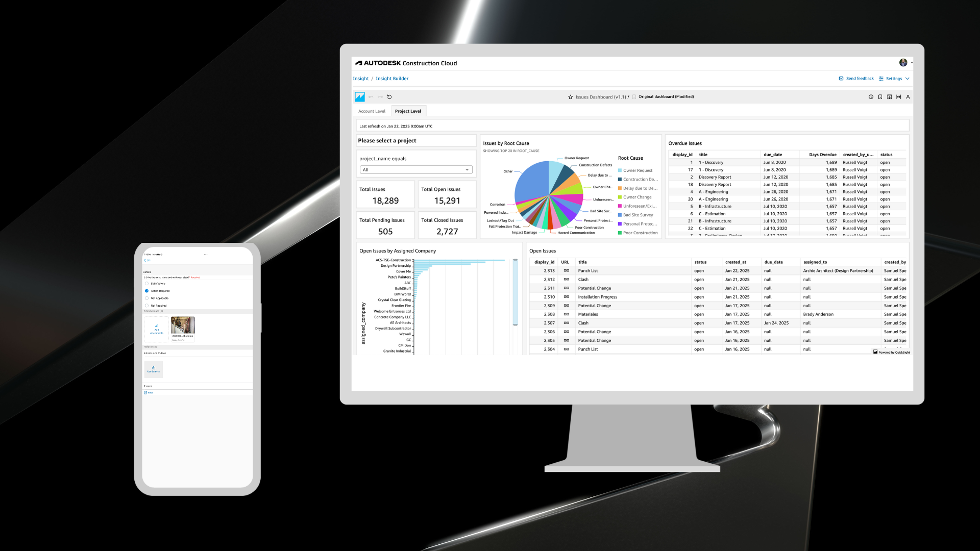Open the project_name equals dropdown
This screenshot has height=551, width=980.
(415, 170)
